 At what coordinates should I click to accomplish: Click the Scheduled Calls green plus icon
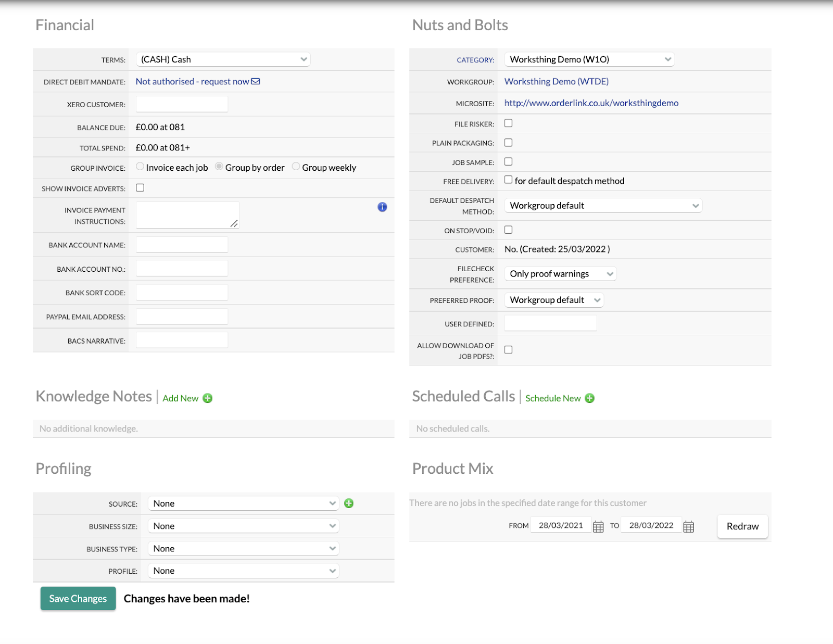tap(589, 398)
